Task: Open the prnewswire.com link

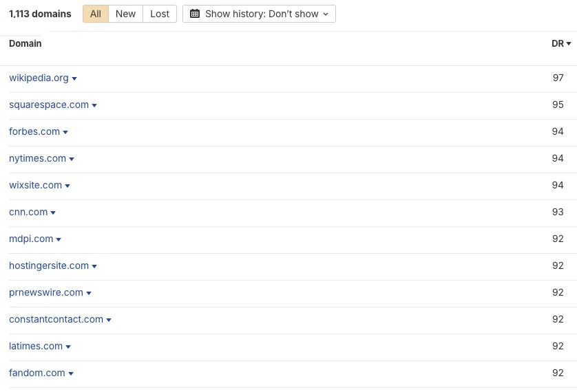Action: click(x=46, y=292)
